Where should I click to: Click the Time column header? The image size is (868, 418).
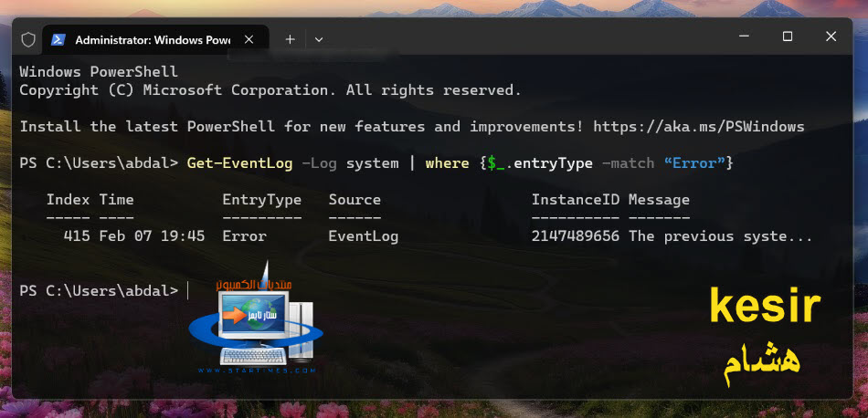point(116,200)
